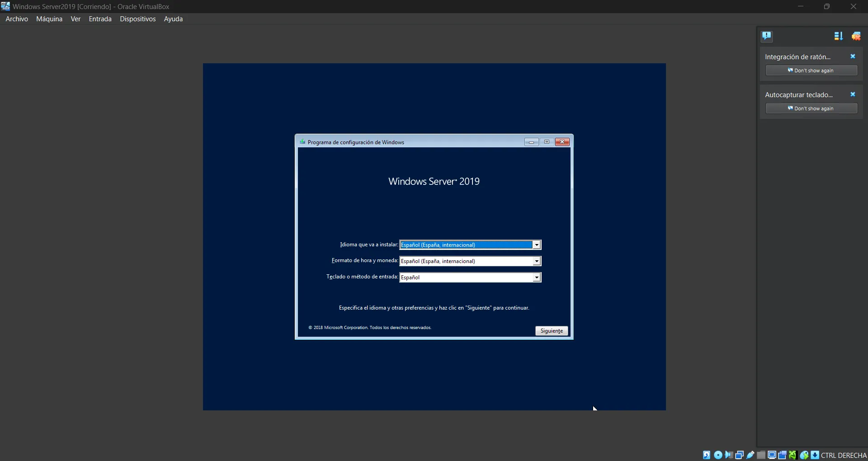Screen dimensions: 868x461
Task: Expand the 'Teclado o método de entrada' dropdown
Action: coord(537,278)
